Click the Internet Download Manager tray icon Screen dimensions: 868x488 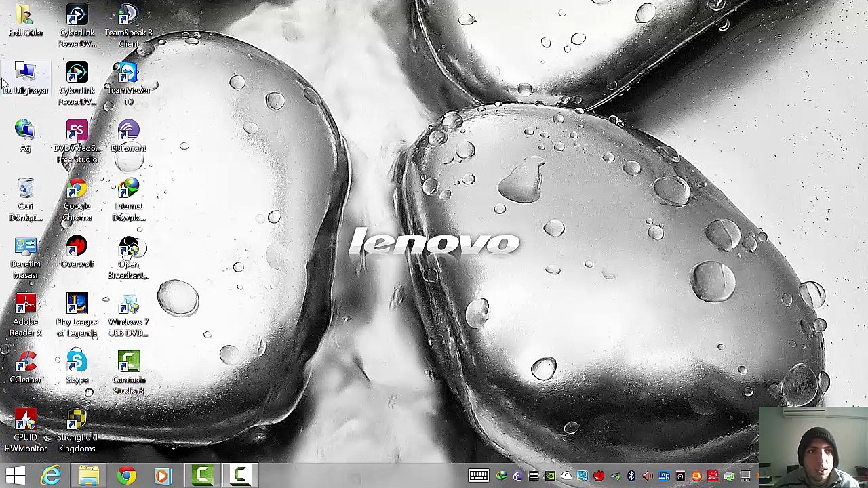(x=501, y=476)
